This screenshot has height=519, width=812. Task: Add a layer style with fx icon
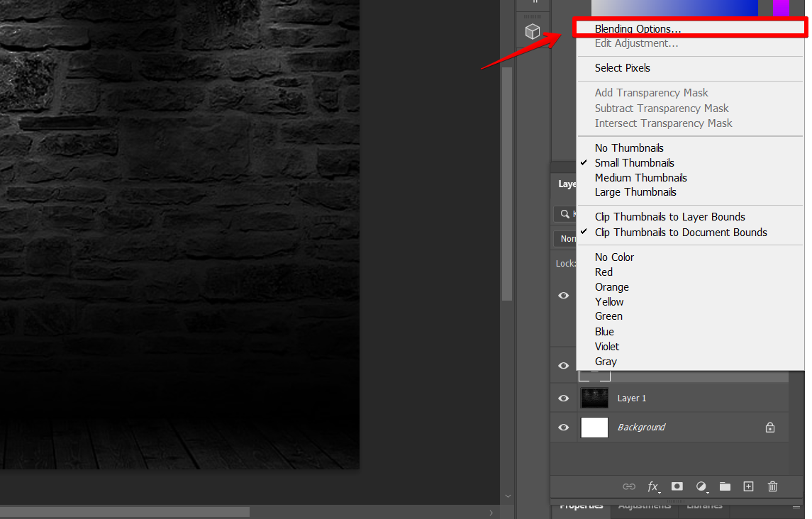(653, 486)
